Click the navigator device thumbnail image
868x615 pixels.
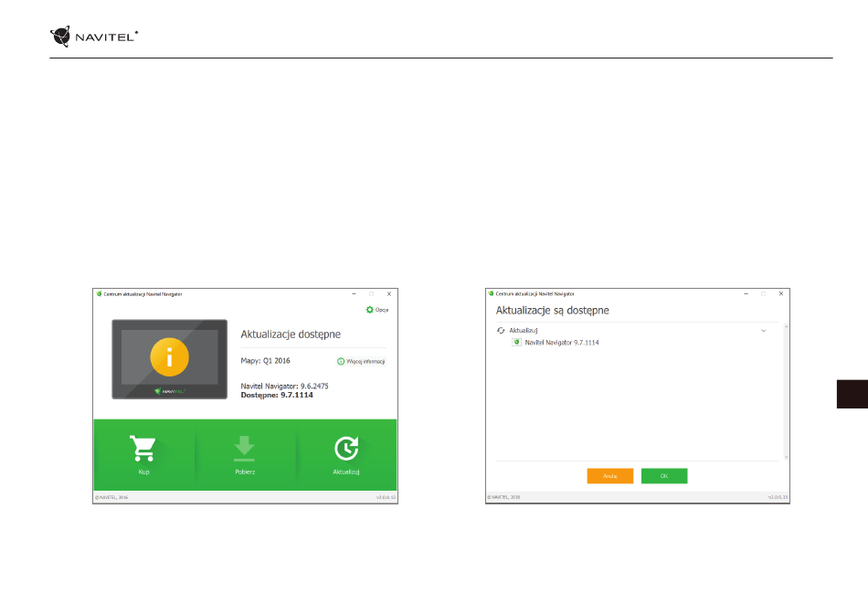(169, 359)
